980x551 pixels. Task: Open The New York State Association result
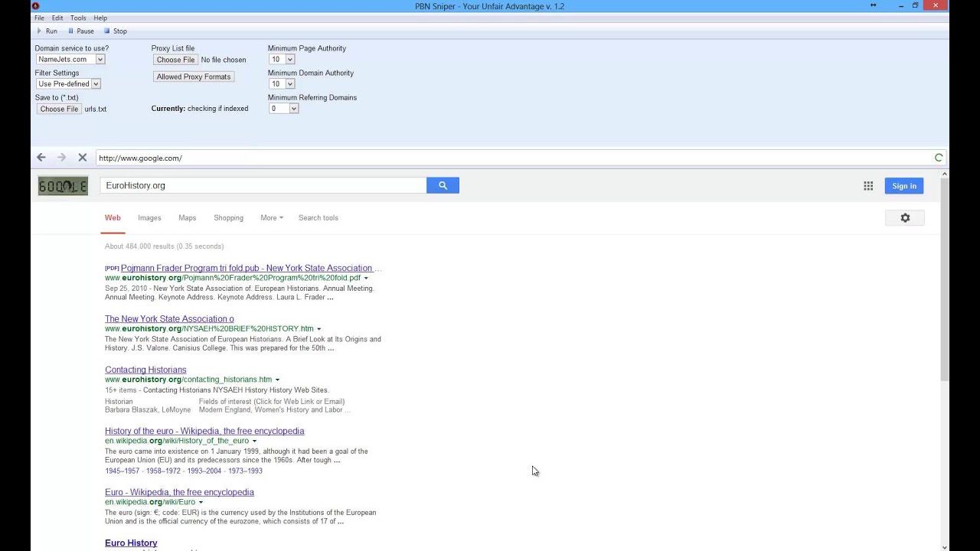(169, 319)
